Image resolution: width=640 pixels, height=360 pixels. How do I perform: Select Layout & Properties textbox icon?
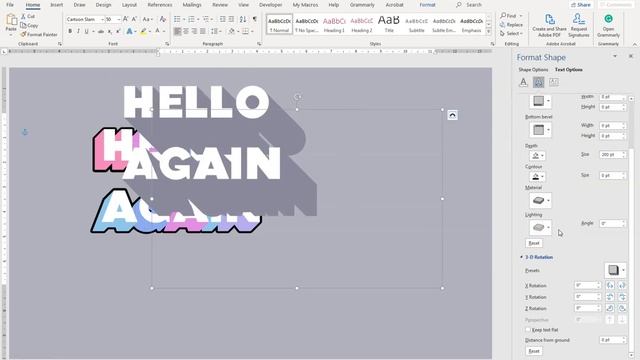point(553,82)
